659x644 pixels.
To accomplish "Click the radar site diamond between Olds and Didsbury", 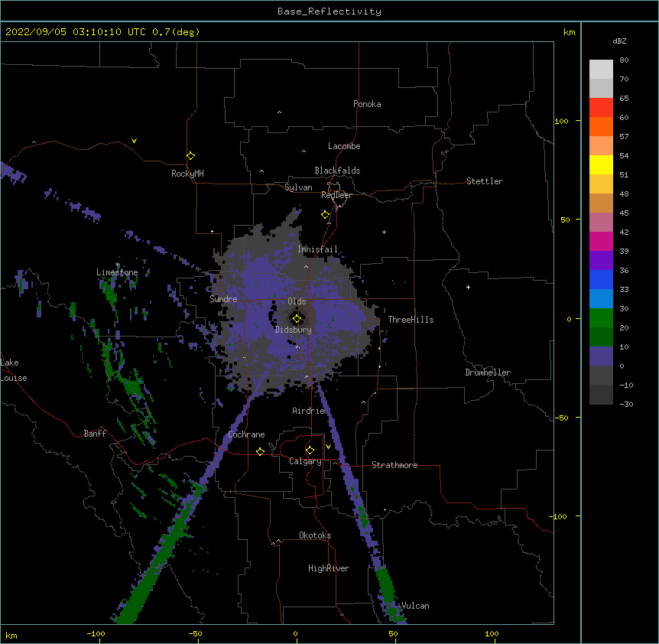I will pyautogui.click(x=297, y=319).
